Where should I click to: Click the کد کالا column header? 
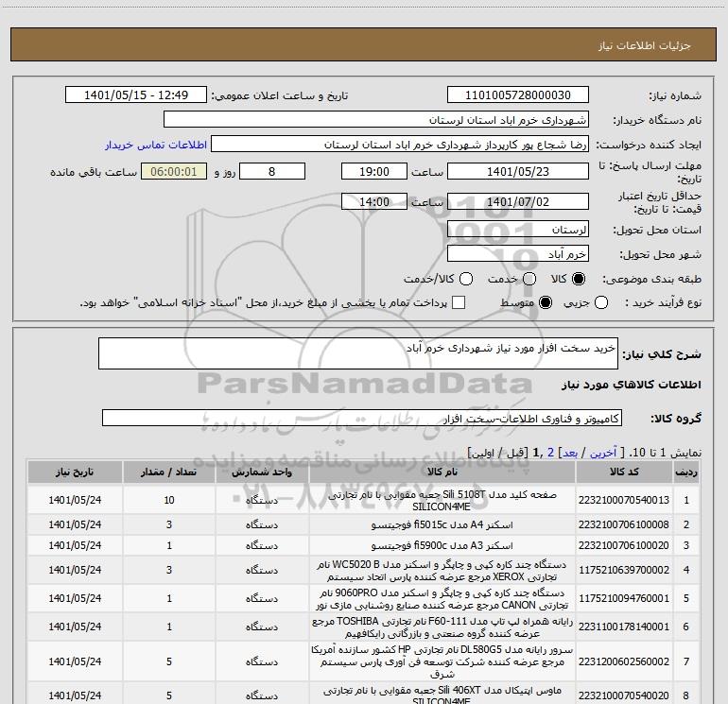(x=624, y=472)
